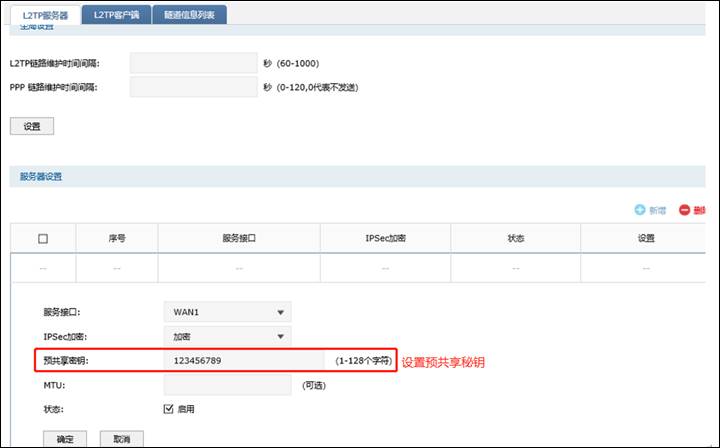Open the IPSec加密 dropdown list
Screen dimensions: 720x448
click(227, 336)
